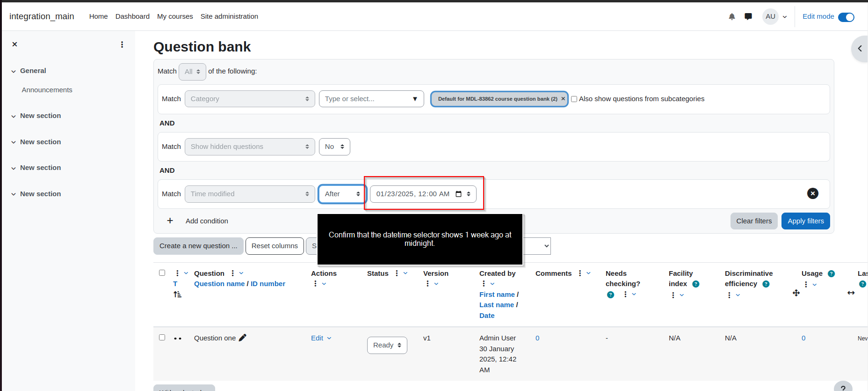Open the notifications bell
This screenshot has width=868, height=391.
[732, 16]
